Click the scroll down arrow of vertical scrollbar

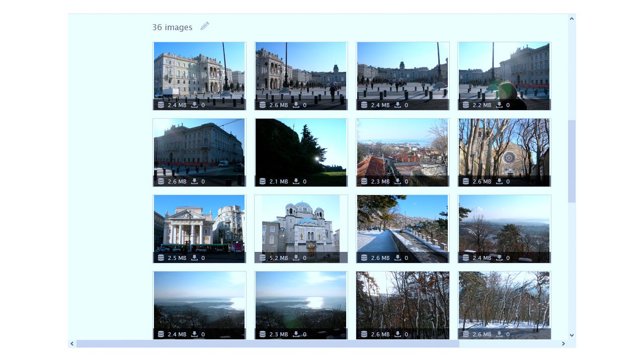572,335
